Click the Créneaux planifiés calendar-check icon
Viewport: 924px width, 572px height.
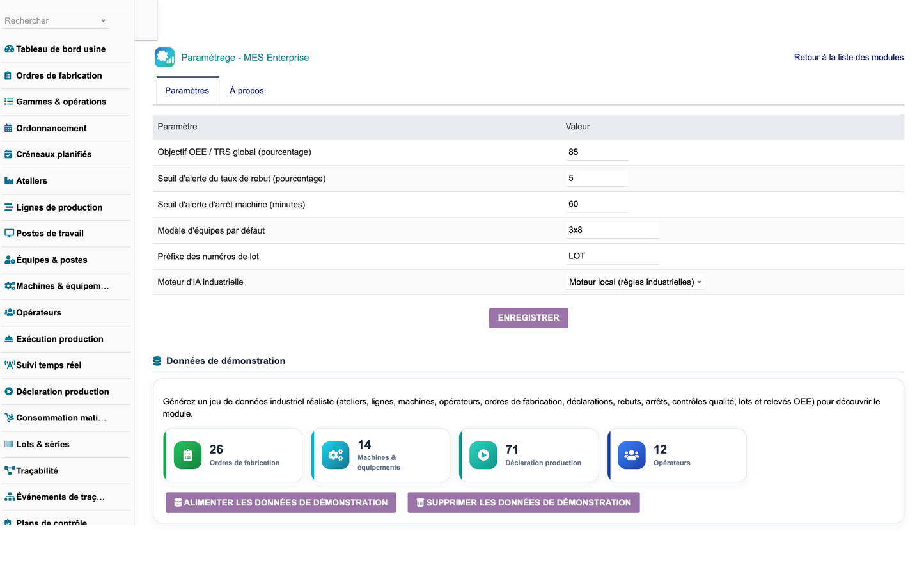tap(8, 154)
